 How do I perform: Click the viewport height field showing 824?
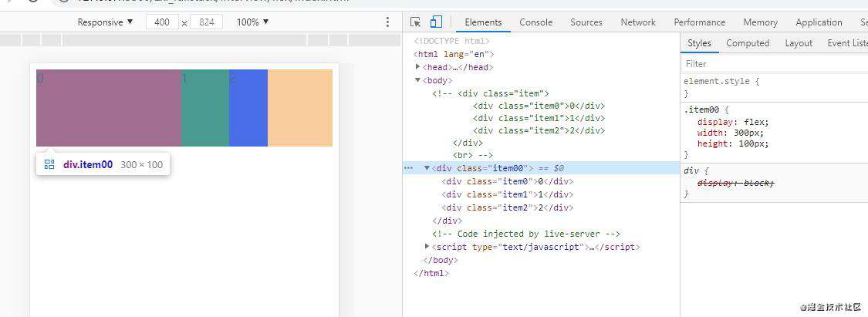(207, 22)
